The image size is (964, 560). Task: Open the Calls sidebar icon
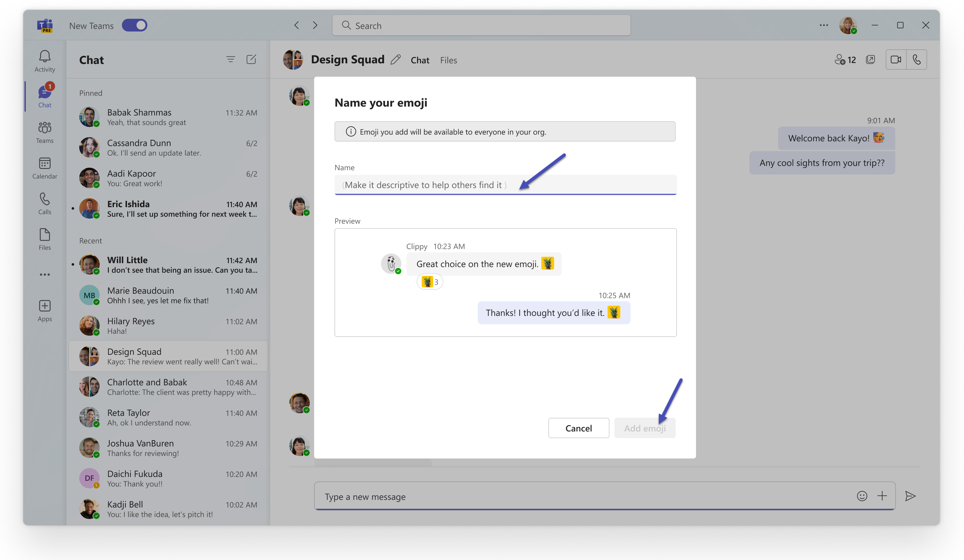click(44, 204)
